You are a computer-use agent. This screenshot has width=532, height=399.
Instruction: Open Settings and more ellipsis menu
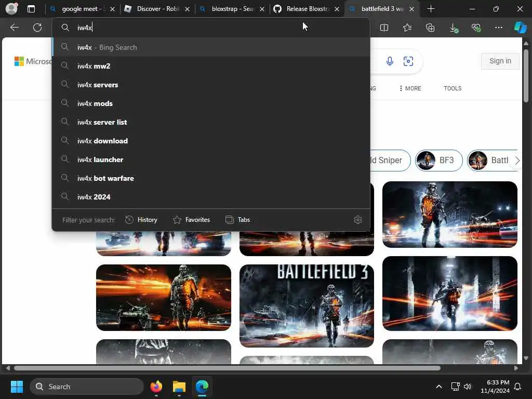[x=498, y=28]
